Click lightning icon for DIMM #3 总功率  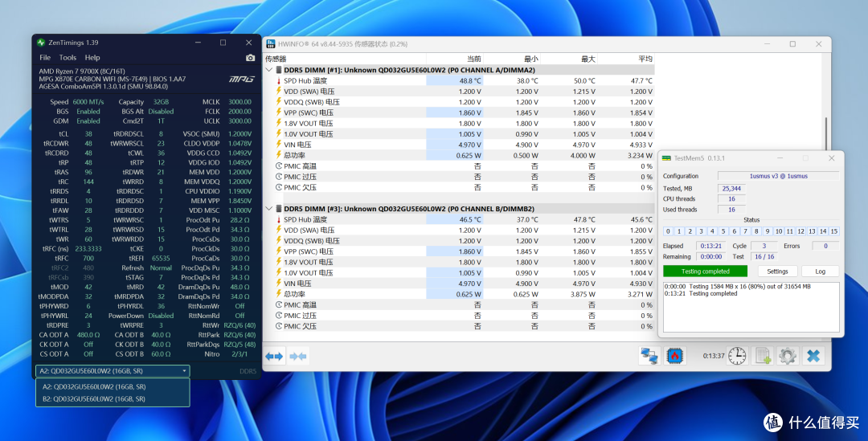278,294
